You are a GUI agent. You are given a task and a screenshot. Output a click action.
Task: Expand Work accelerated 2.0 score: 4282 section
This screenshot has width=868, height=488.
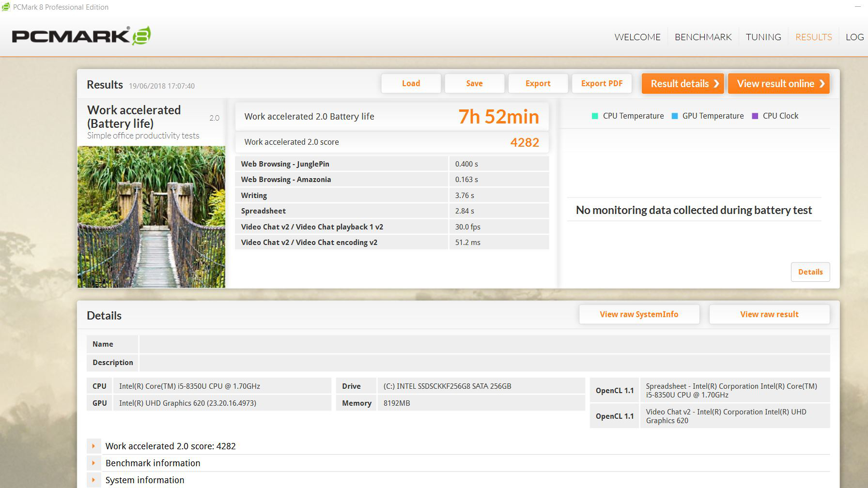(x=93, y=446)
